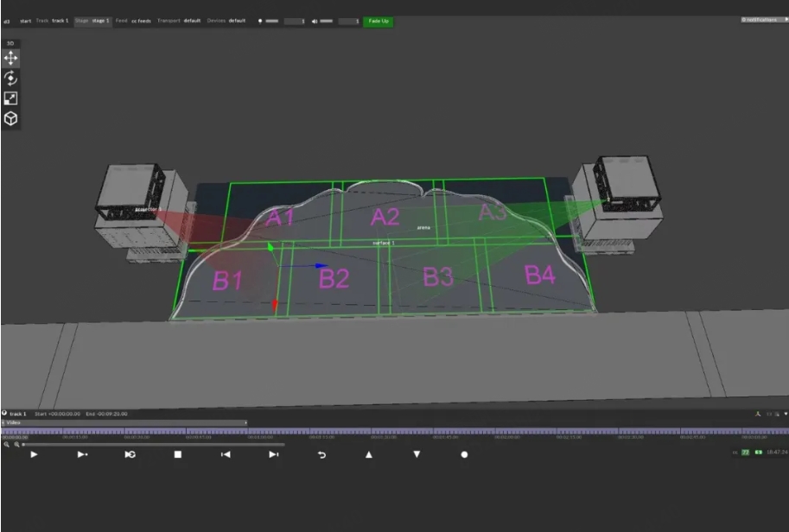Click the down triangle transport icon

(417, 454)
